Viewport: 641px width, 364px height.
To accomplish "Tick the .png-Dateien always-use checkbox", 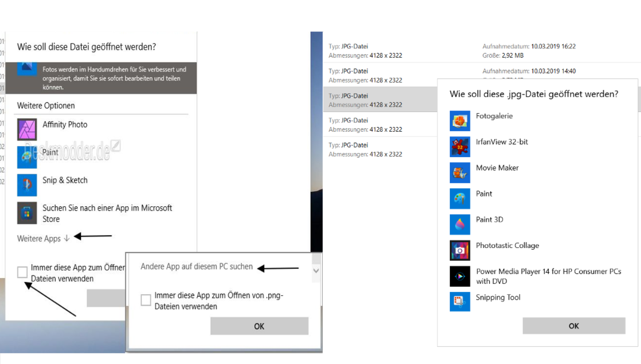I will pos(146,300).
